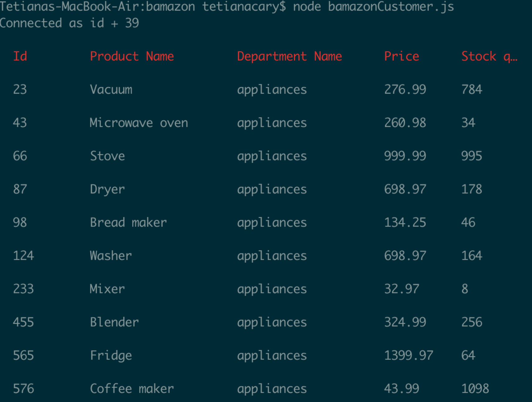Click the Price column header

[x=401, y=56]
